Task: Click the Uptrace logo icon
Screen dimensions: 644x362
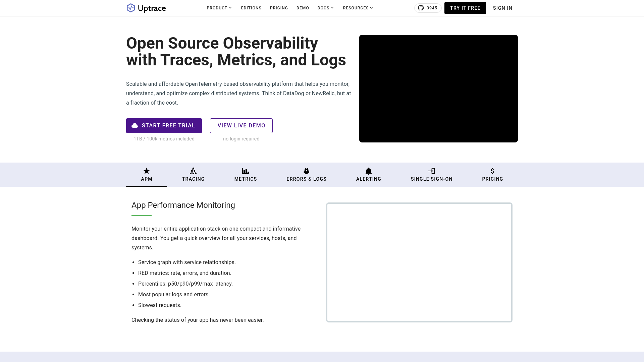Action: click(x=130, y=8)
